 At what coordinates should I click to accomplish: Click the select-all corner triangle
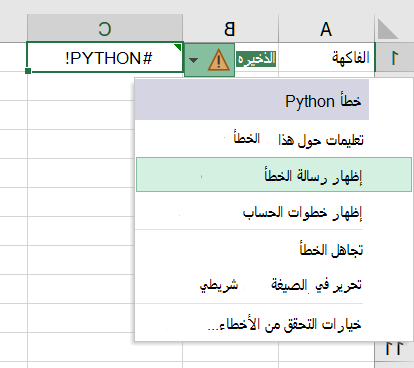[x=389, y=29]
